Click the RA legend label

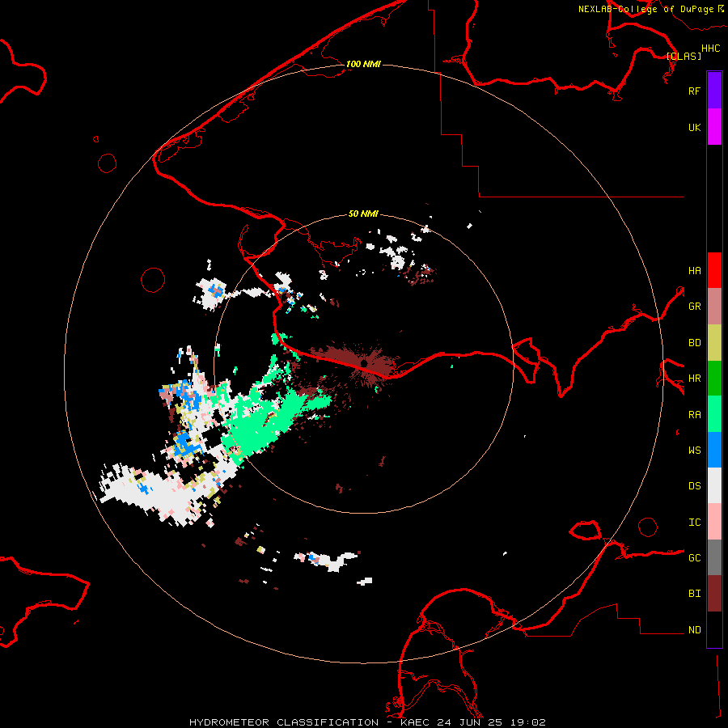(694, 415)
